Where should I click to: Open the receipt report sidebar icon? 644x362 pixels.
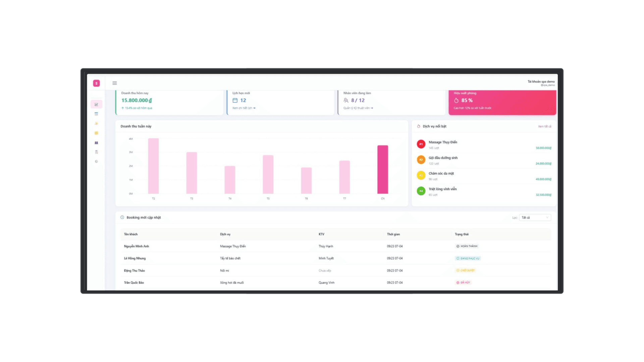[96, 152]
